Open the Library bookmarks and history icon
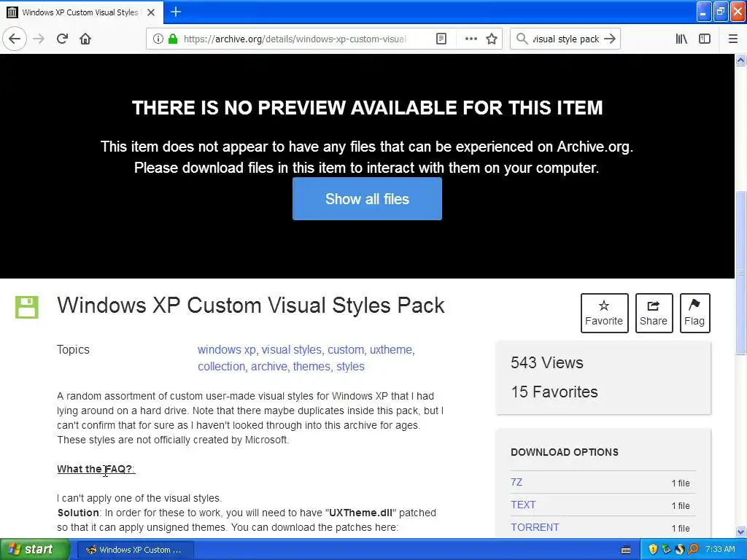 681,39
